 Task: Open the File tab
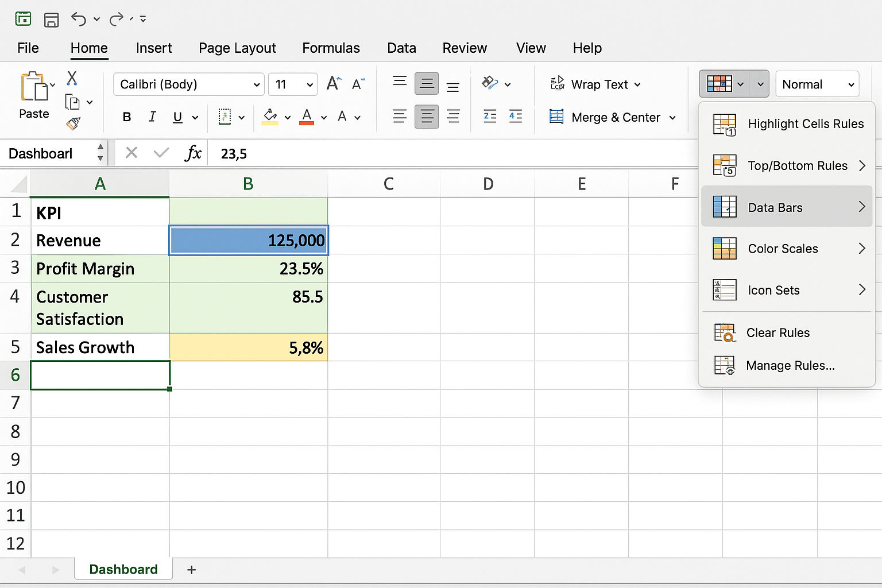[x=28, y=48]
